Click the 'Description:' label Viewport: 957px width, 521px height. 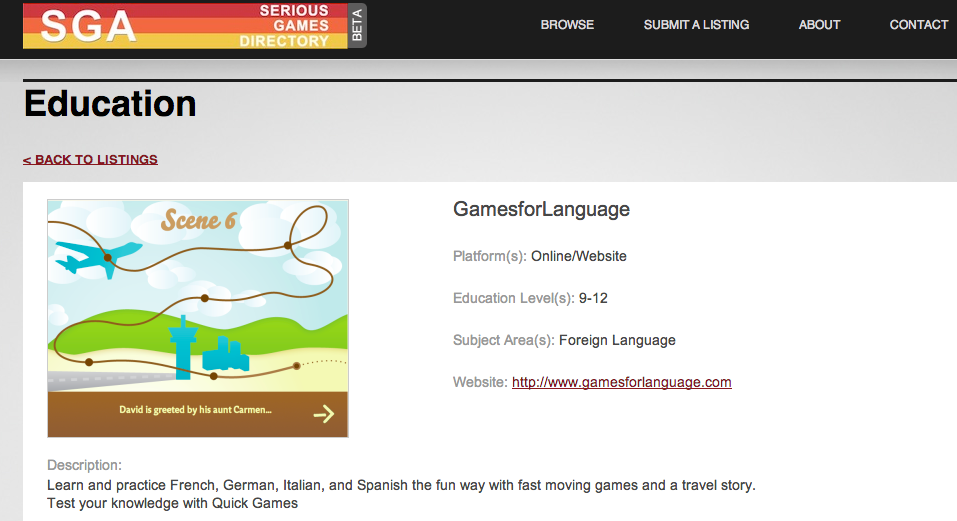pos(84,465)
